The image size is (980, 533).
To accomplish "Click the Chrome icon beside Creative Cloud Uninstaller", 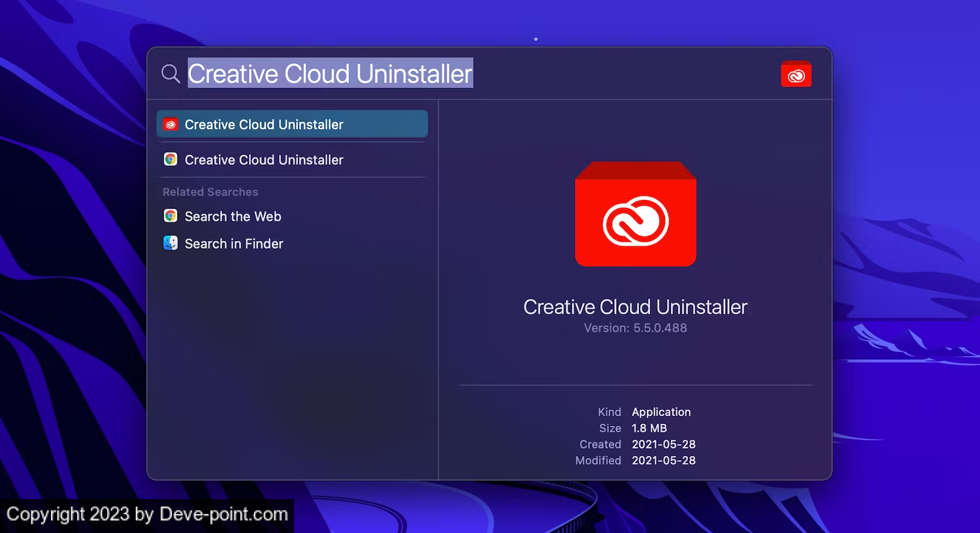I will point(171,159).
